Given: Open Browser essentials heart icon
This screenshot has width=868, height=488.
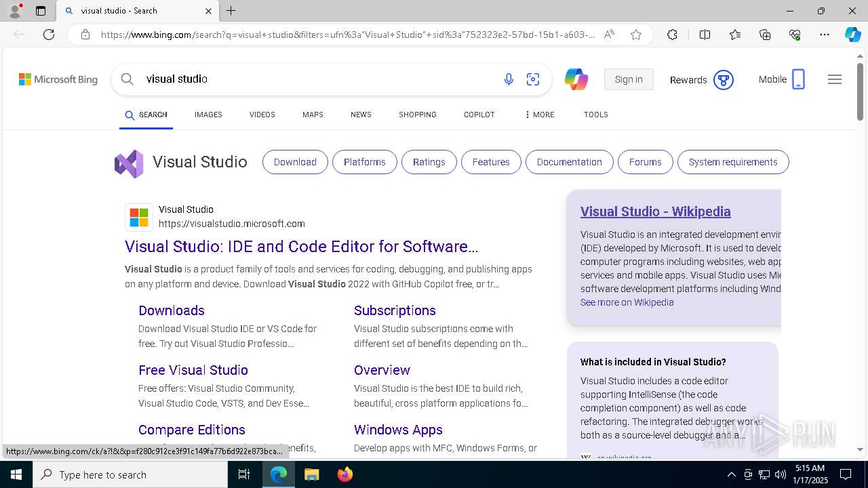Looking at the screenshot, I should [795, 35].
